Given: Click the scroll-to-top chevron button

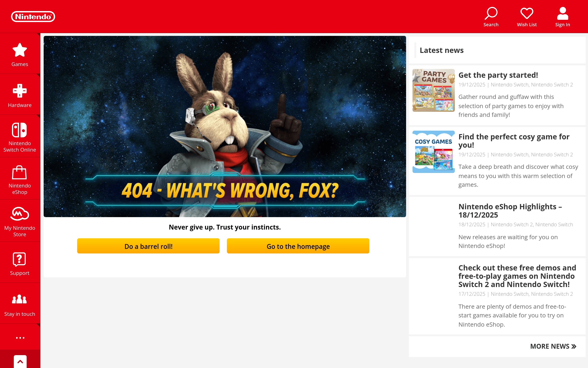Looking at the screenshot, I should click(20, 362).
